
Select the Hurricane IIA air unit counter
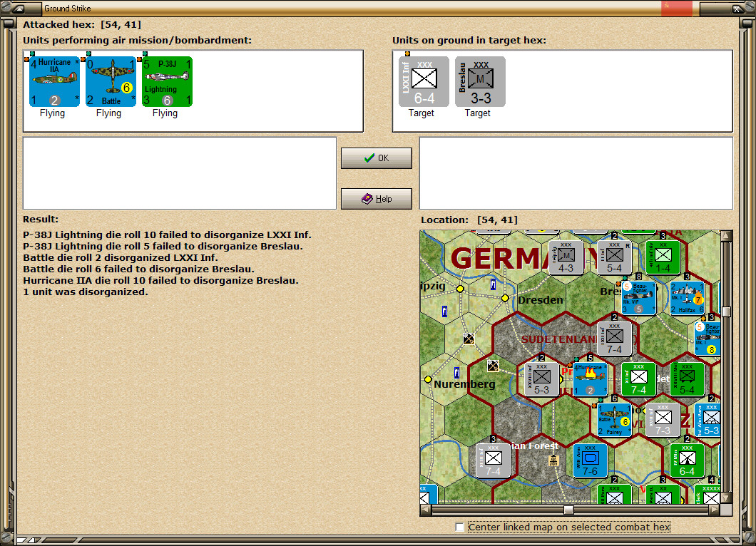(54, 82)
